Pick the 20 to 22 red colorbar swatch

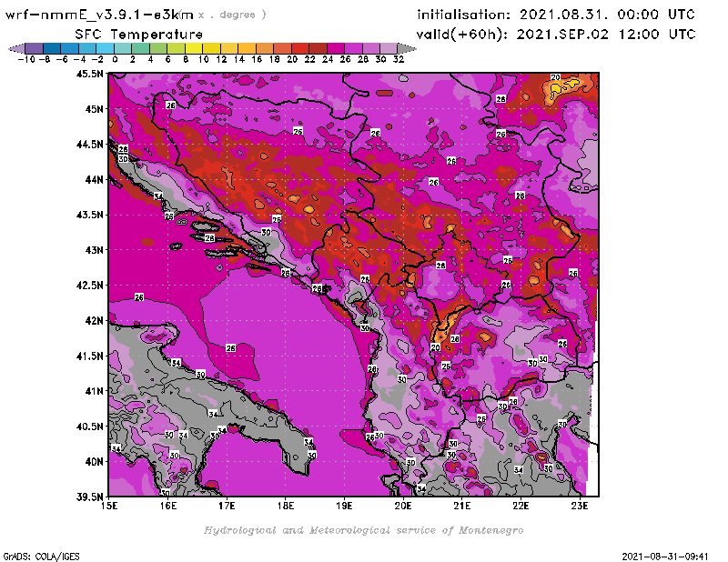point(300,48)
